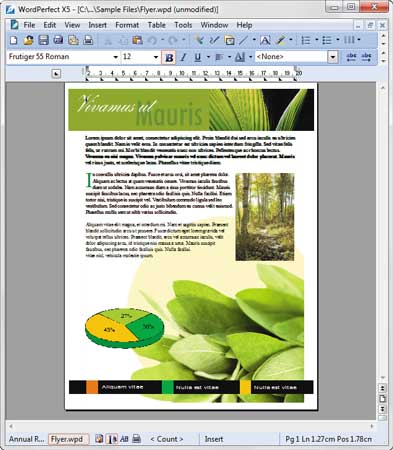Open the Window menu

point(214,25)
